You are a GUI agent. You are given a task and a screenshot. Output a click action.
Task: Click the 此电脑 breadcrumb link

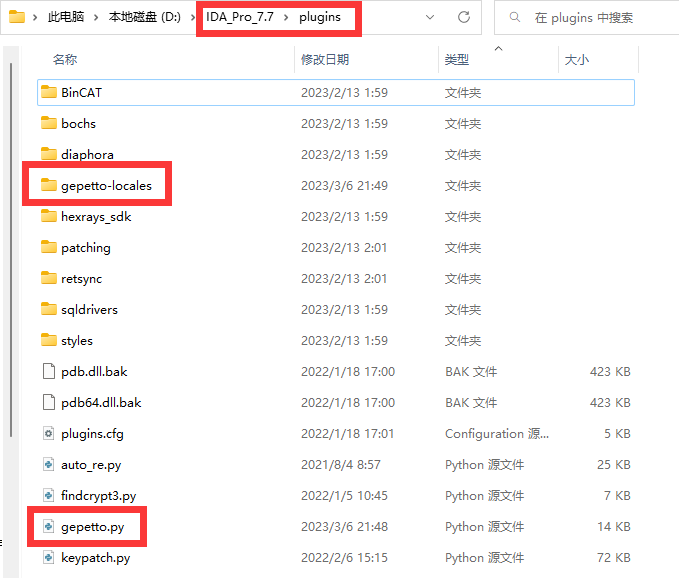68,18
